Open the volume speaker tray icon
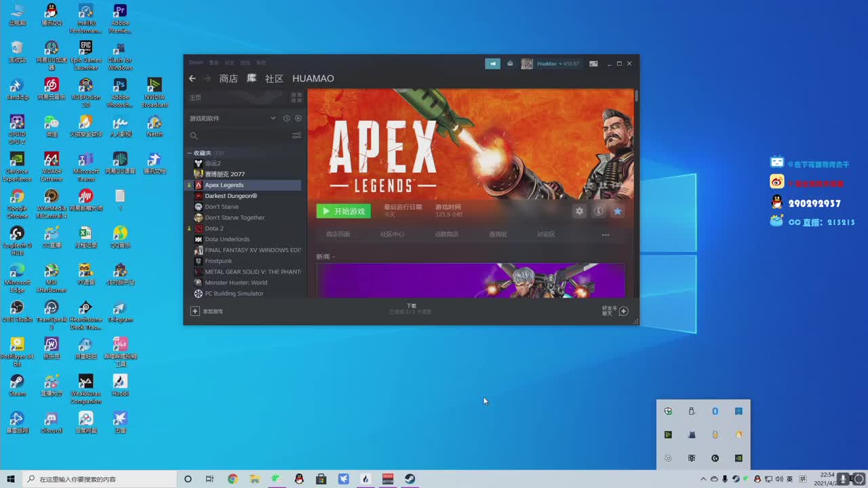This screenshot has width=868, height=488. click(779, 479)
